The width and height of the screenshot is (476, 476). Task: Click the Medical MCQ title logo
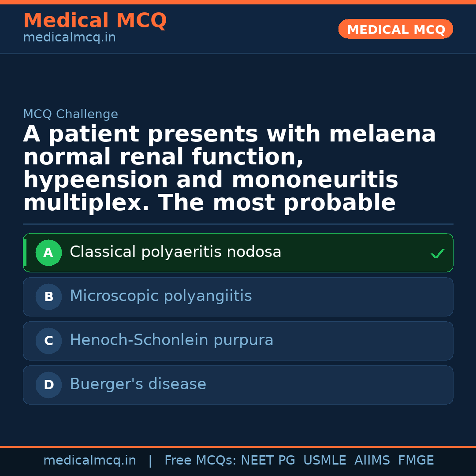coord(95,21)
